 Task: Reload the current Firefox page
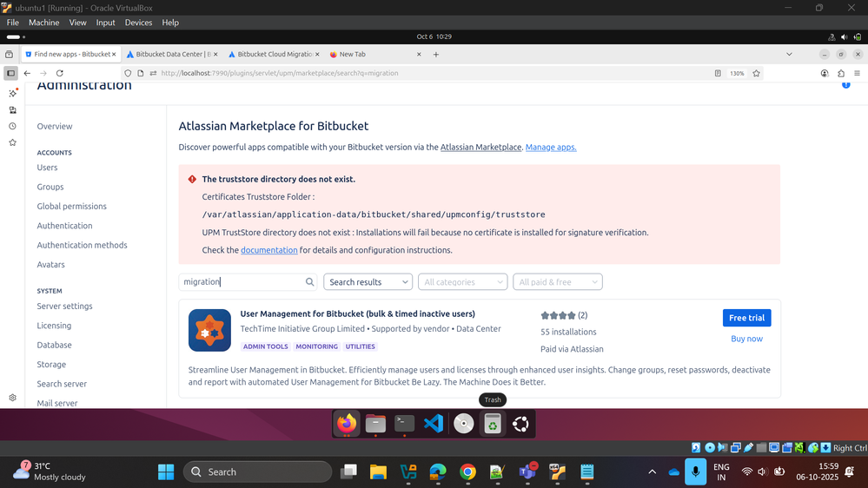[60, 73]
